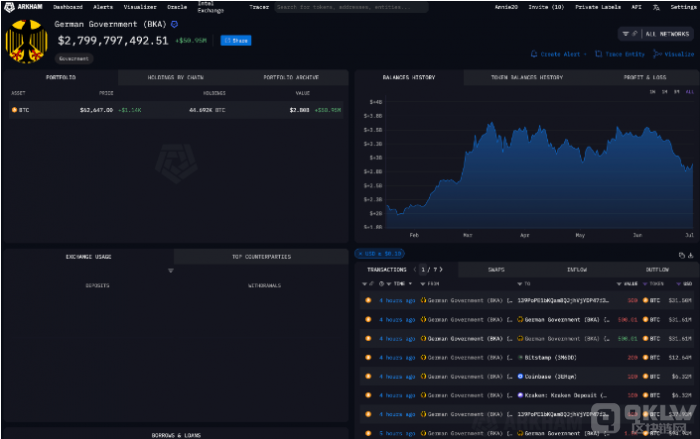Screen dimensions: 700x439
Task: Open Intel Exchange in the top navigation
Action: pyautogui.click(x=210, y=7)
